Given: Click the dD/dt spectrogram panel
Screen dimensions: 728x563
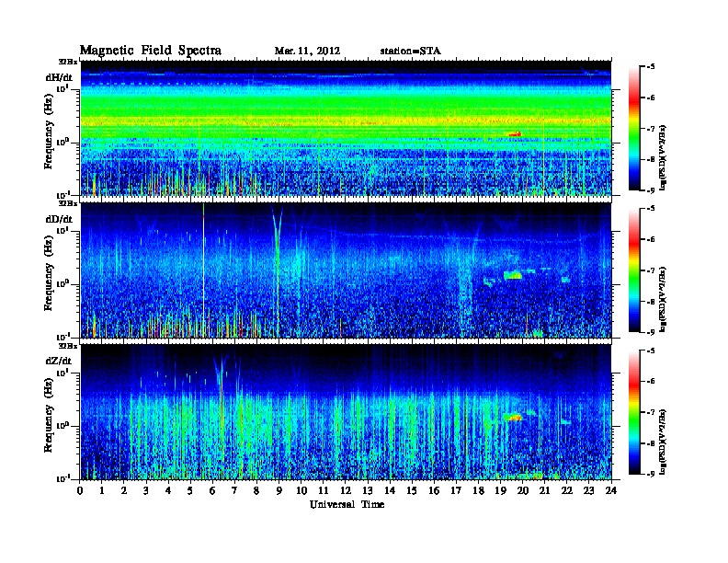Looking at the screenshot, I should point(346,270).
